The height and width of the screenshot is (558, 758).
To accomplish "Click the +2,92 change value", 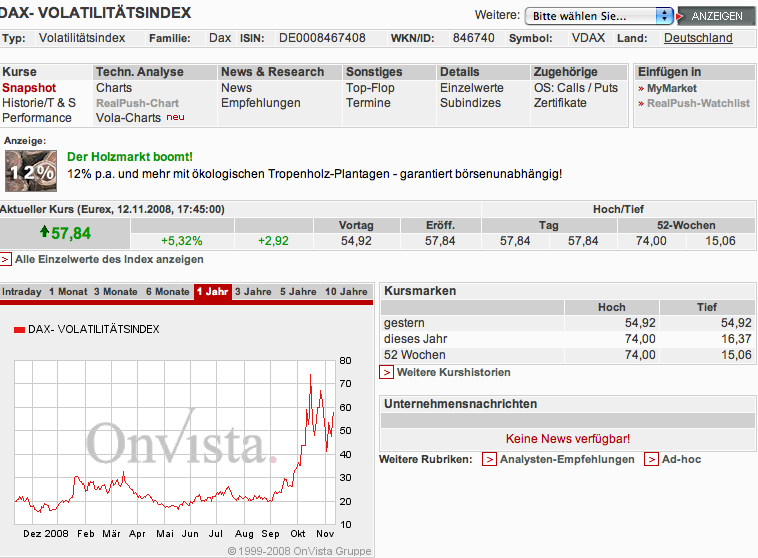I will [x=273, y=241].
